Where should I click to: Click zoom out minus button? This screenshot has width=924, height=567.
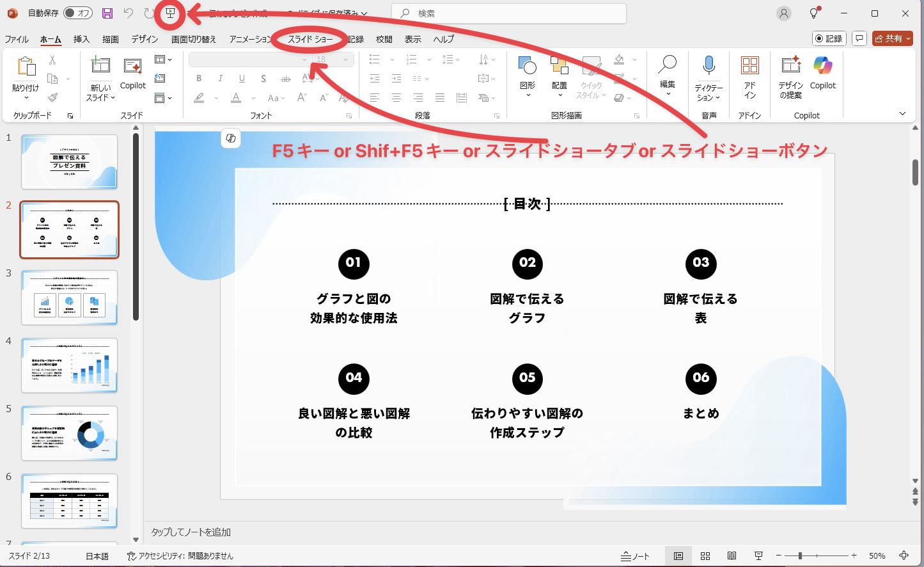click(x=778, y=556)
